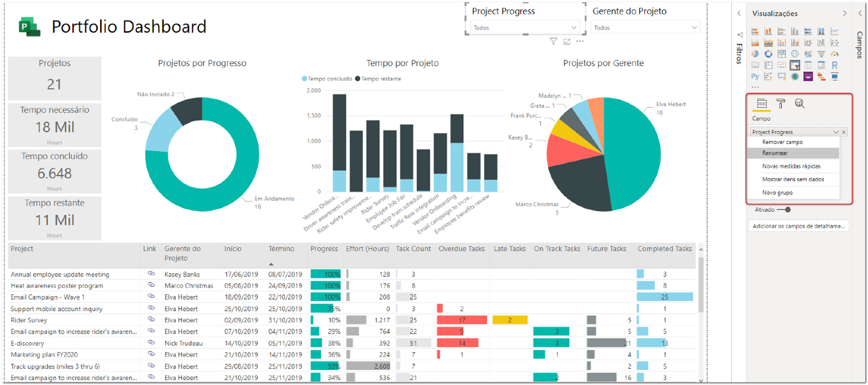Select the scatter chart visualization
Image resolution: width=868 pixels, height=385 pixels.
[x=835, y=42]
